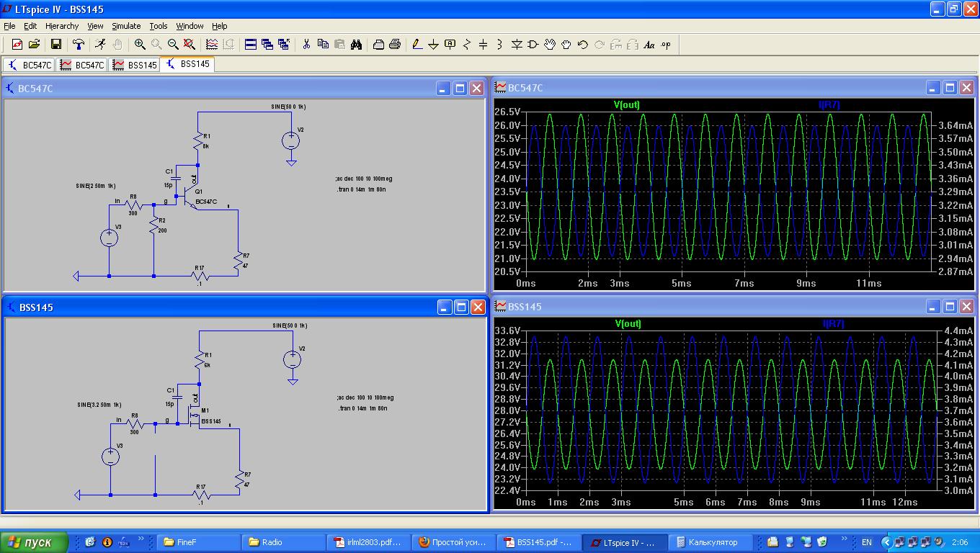980x553 pixels.
Task: Select the SPICE directive '.op' tool
Action: 665,45
